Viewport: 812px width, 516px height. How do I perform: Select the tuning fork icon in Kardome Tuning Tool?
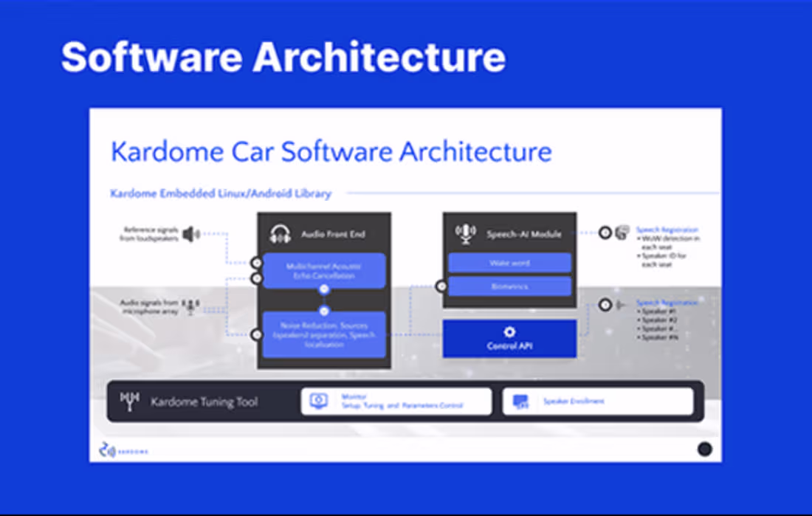point(131,401)
